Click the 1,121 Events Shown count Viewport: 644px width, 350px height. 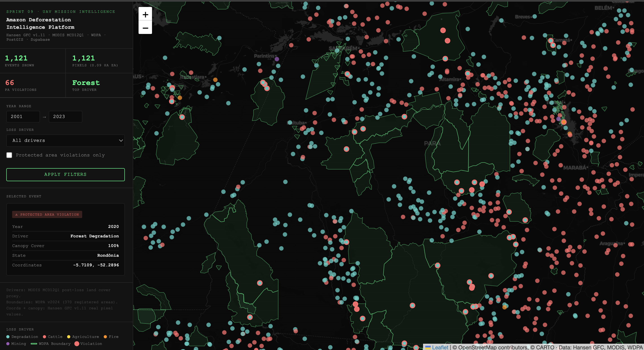(16, 58)
